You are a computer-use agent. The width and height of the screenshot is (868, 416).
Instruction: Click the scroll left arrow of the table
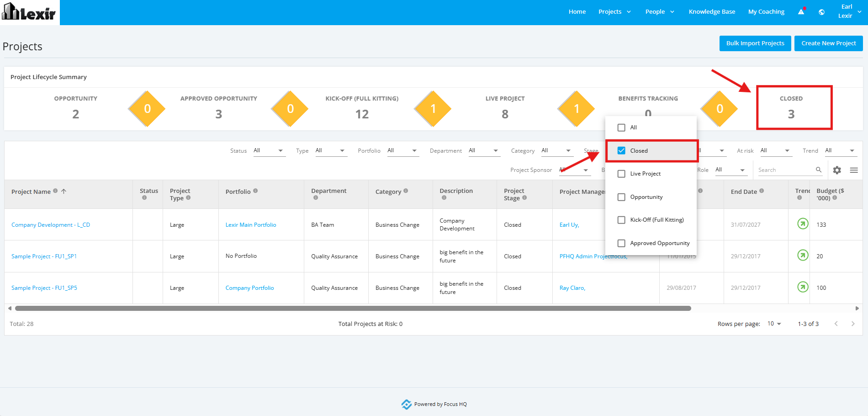click(10, 309)
